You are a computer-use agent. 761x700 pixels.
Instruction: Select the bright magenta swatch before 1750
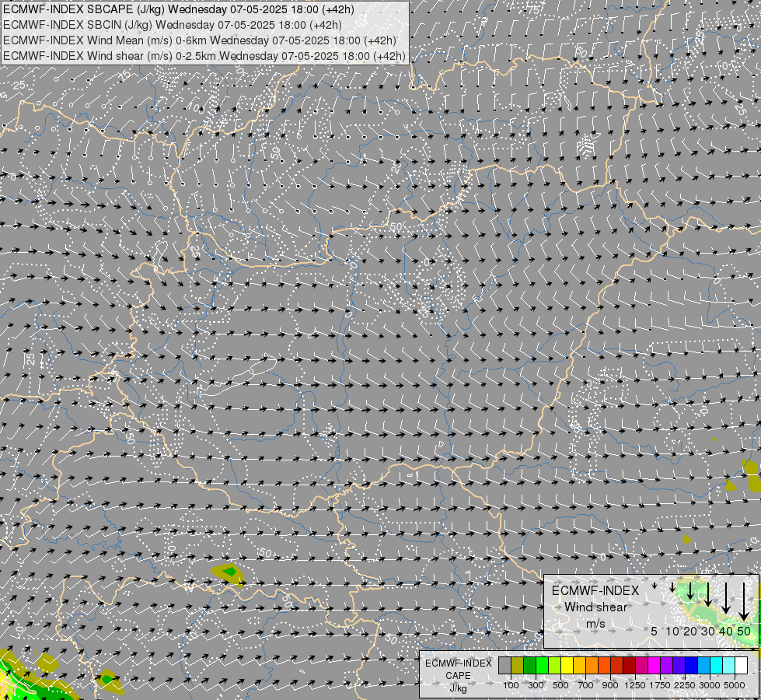point(655,665)
